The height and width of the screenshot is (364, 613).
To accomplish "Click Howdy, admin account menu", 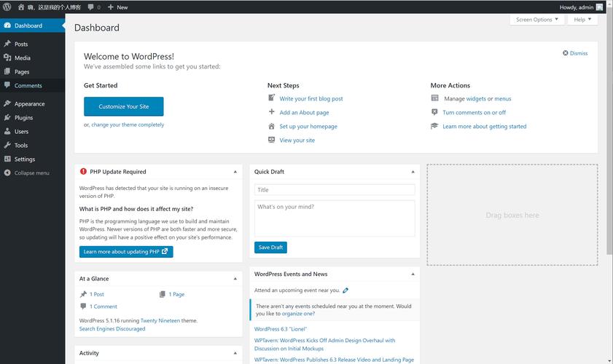I will tap(581, 7).
